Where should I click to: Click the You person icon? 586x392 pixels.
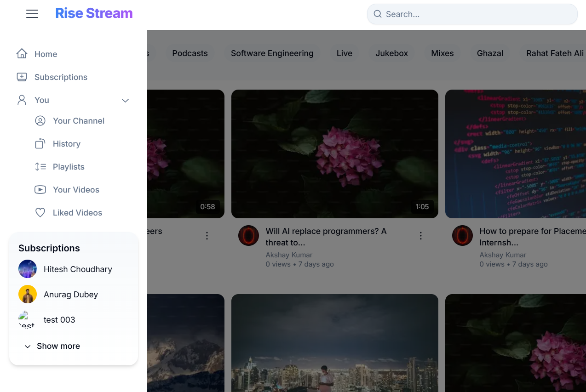[22, 100]
